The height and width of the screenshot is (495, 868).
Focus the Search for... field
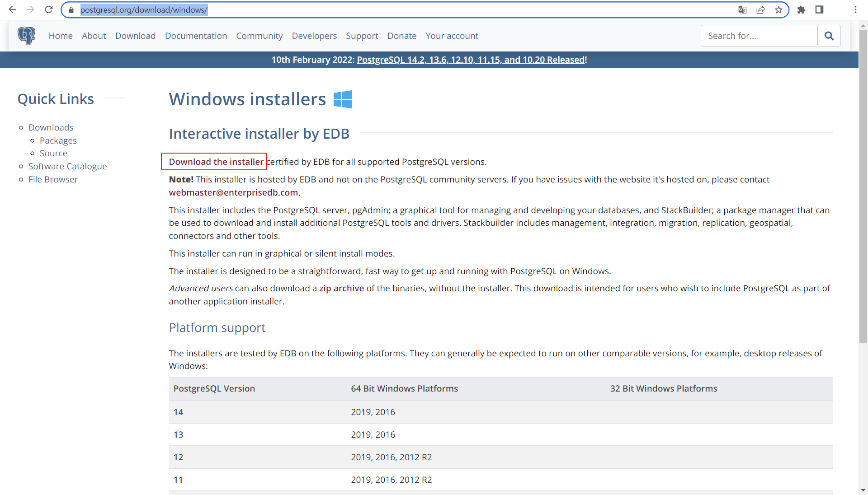pyautogui.click(x=759, y=36)
